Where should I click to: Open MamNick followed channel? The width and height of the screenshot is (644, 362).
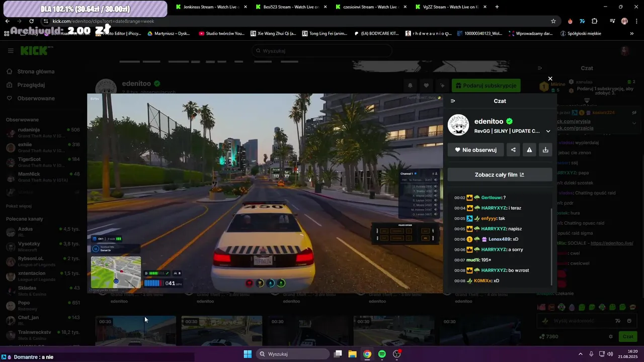43,177
